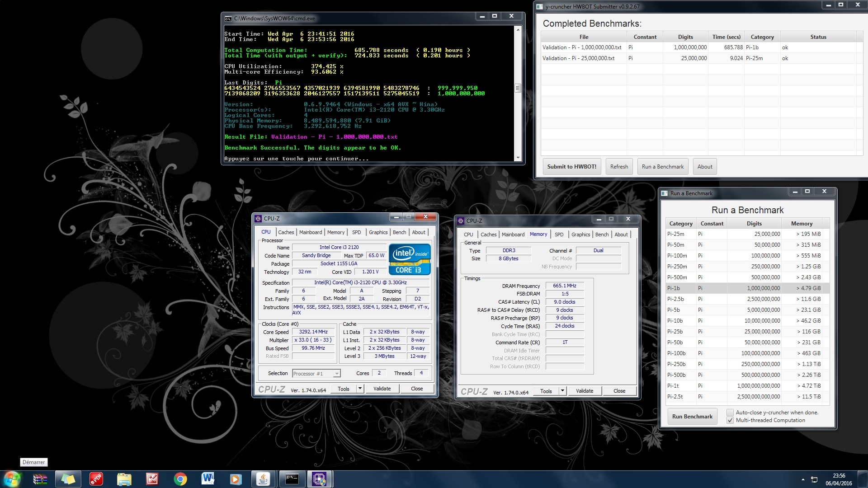The width and height of the screenshot is (868, 488).
Task: Click Validate in left CPU-Z window
Action: [x=382, y=389]
